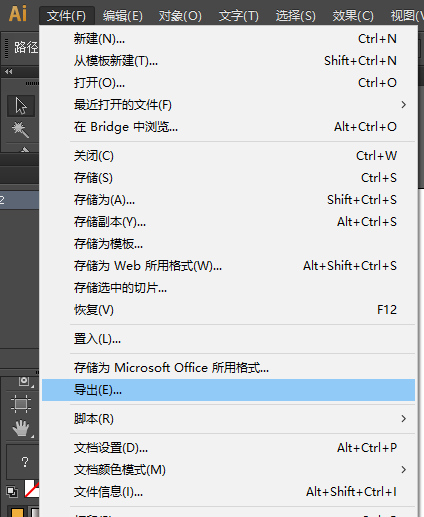Click the None red-slash swatch
The width and height of the screenshot is (424, 517).
point(32,489)
